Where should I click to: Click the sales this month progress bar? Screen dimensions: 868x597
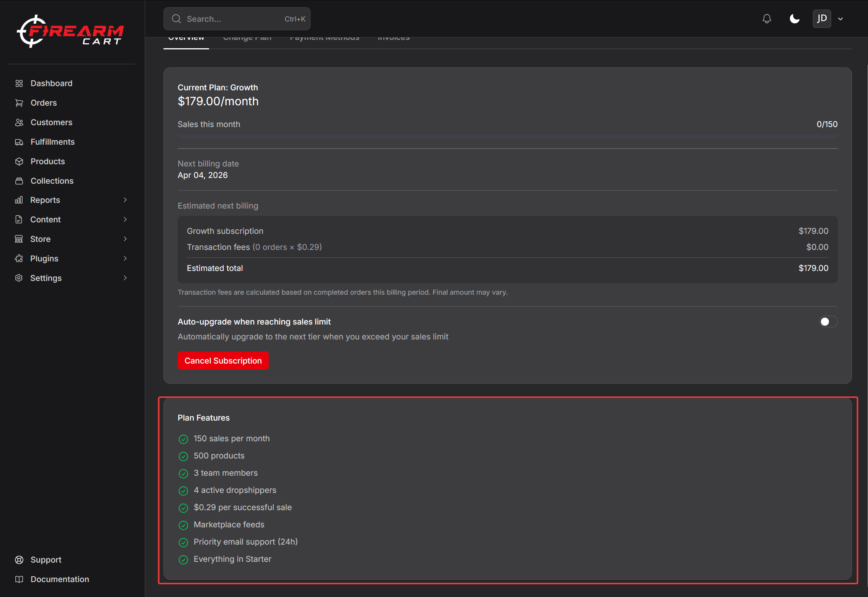pyautogui.click(x=508, y=136)
